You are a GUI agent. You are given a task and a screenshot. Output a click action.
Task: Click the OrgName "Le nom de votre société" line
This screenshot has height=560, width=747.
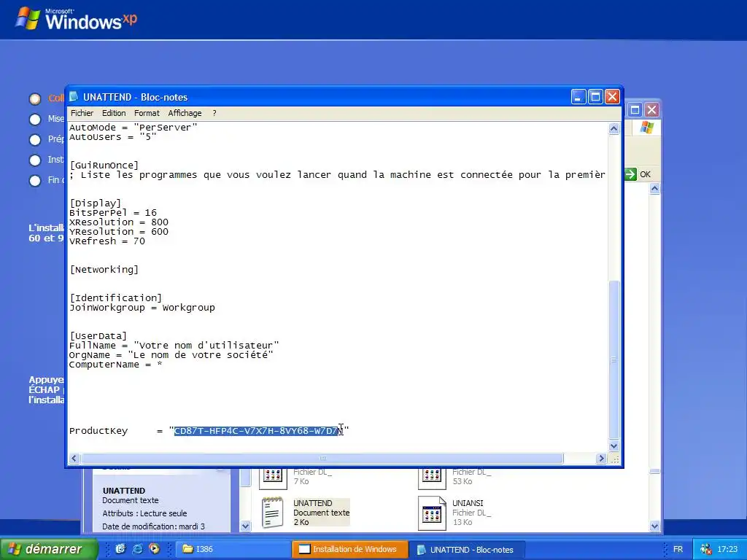pos(171,355)
